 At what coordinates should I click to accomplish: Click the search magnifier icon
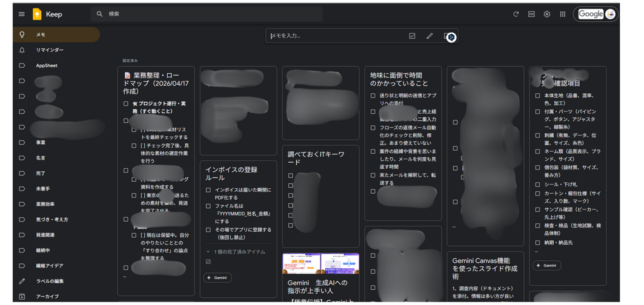click(x=100, y=14)
